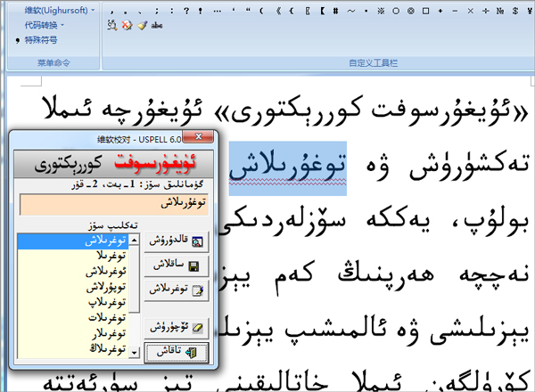Click the abc toolbar icon

[x=157, y=26]
